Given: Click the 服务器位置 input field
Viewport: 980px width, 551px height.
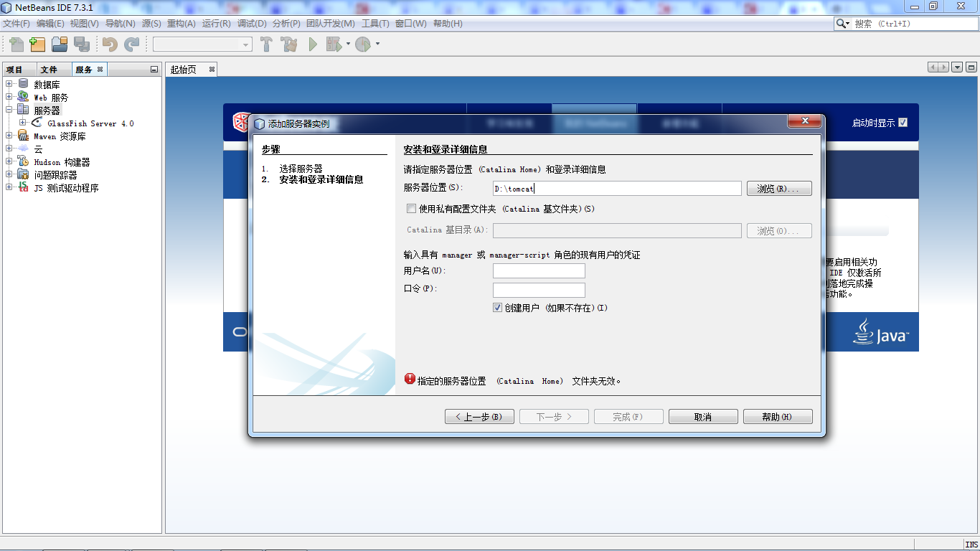Looking at the screenshot, I should pyautogui.click(x=617, y=189).
